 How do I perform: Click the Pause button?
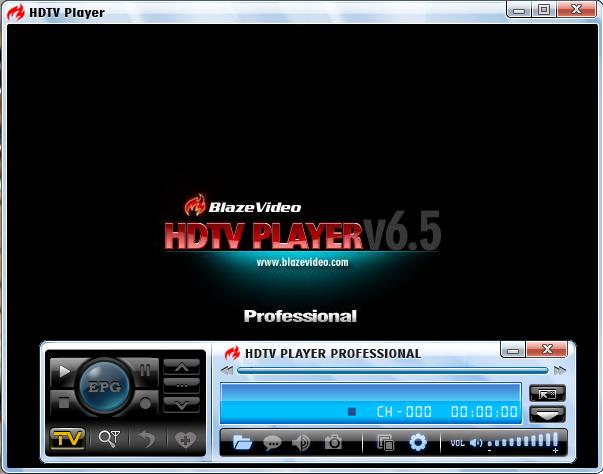coord(145,370)
